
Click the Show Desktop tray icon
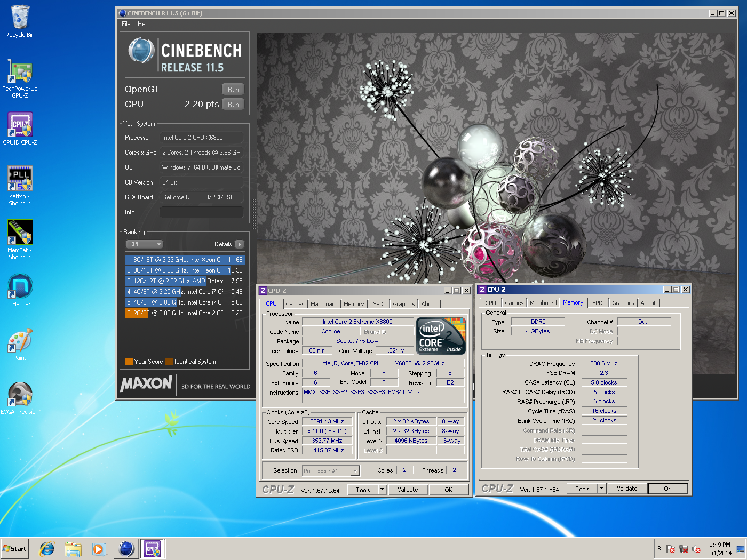(x=741, y=549)
